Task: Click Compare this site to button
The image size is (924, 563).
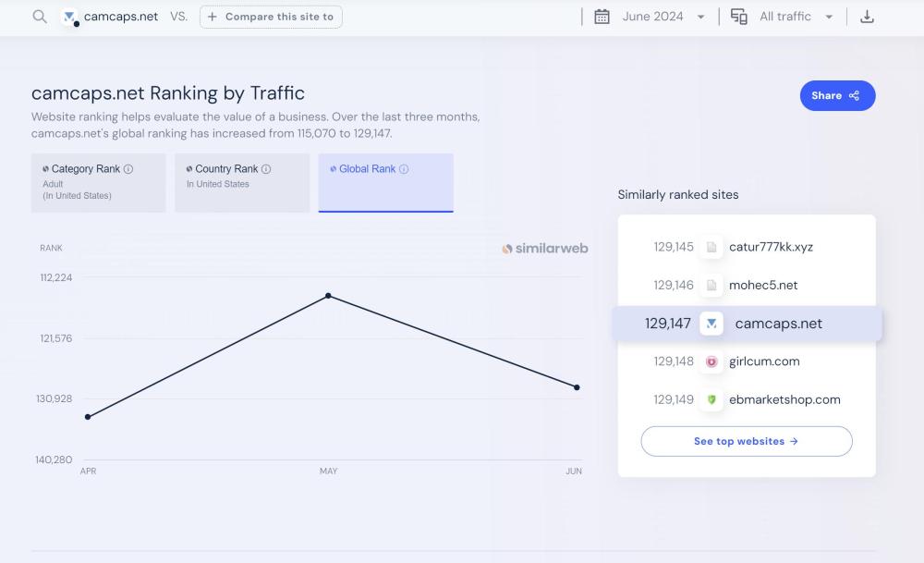Action: click(271, 17)
